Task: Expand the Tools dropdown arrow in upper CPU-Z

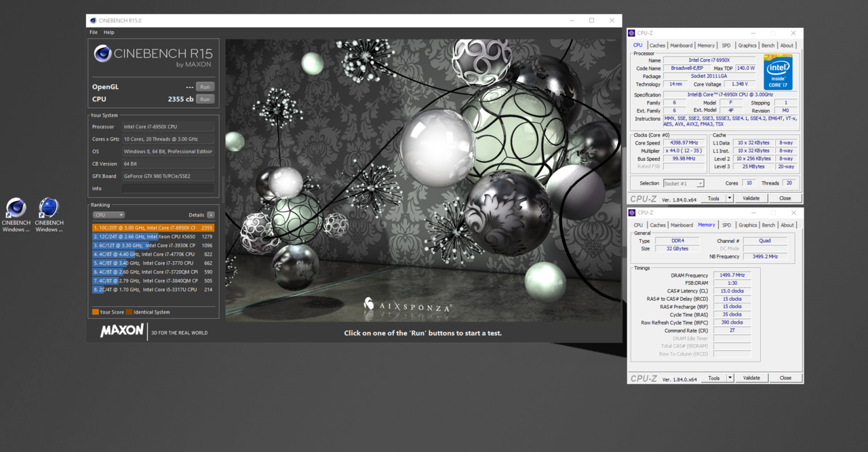Action: click(730, 198)
